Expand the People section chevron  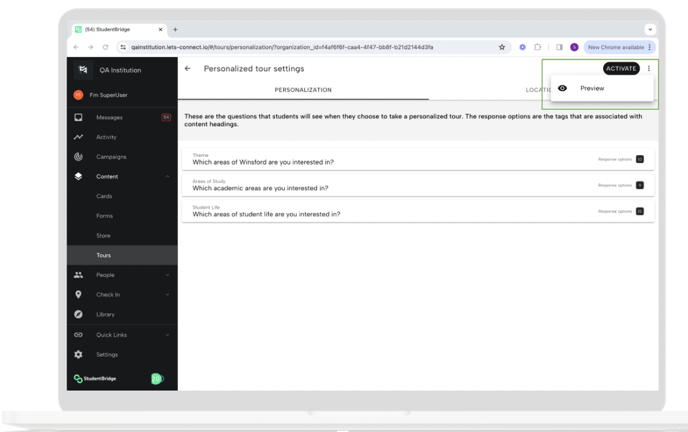pos(168,275)
